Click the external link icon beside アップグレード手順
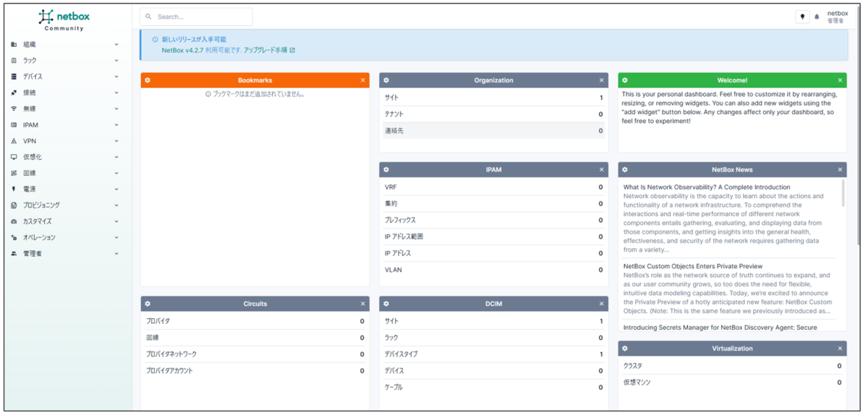Viewport: 868px width, 415px height. (292, 51)
